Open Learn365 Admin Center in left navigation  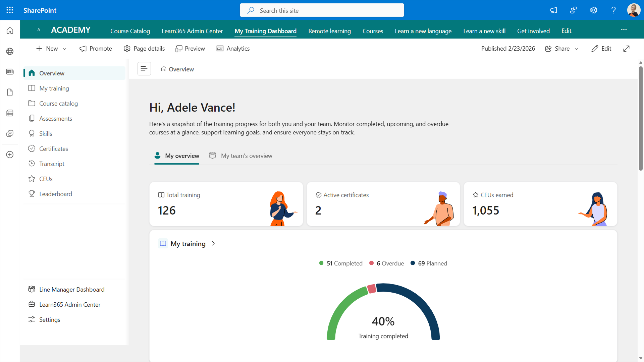74,304
